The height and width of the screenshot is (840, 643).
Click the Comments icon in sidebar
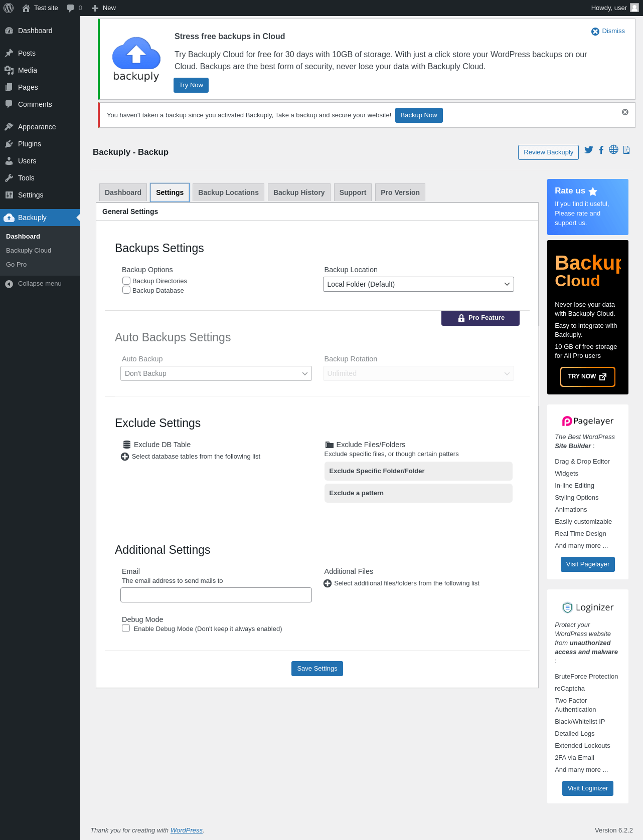[x=9, y=104]
